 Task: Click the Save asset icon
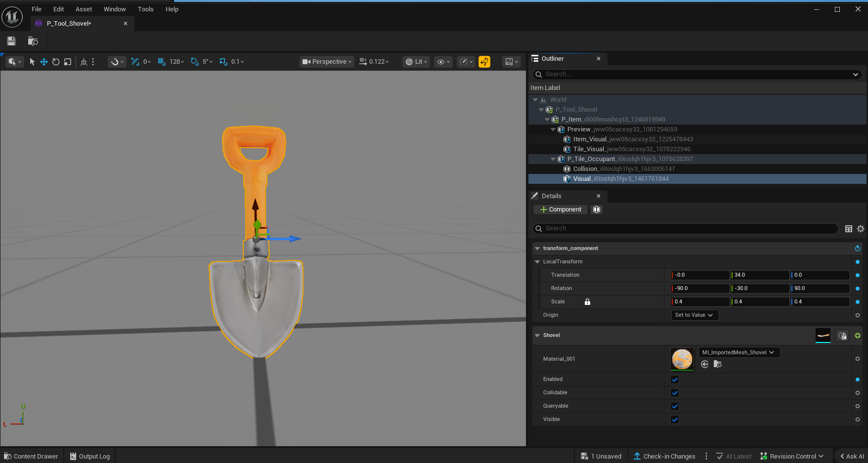pyautogui.click(x=11, y=41)
